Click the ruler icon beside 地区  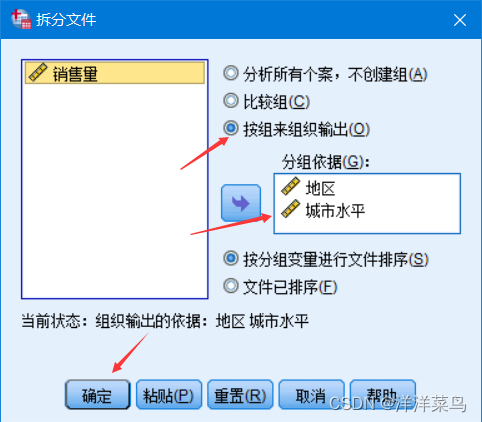[290, 186]
